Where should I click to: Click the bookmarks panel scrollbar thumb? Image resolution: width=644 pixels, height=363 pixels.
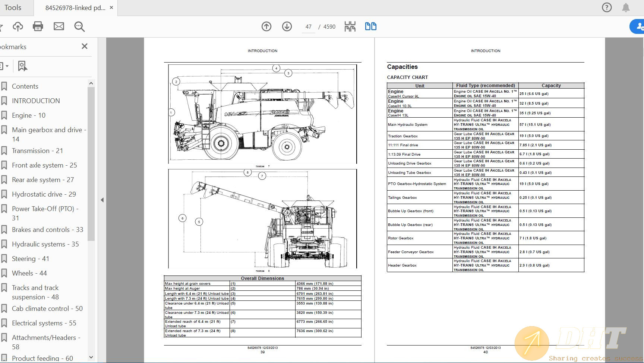91,164
